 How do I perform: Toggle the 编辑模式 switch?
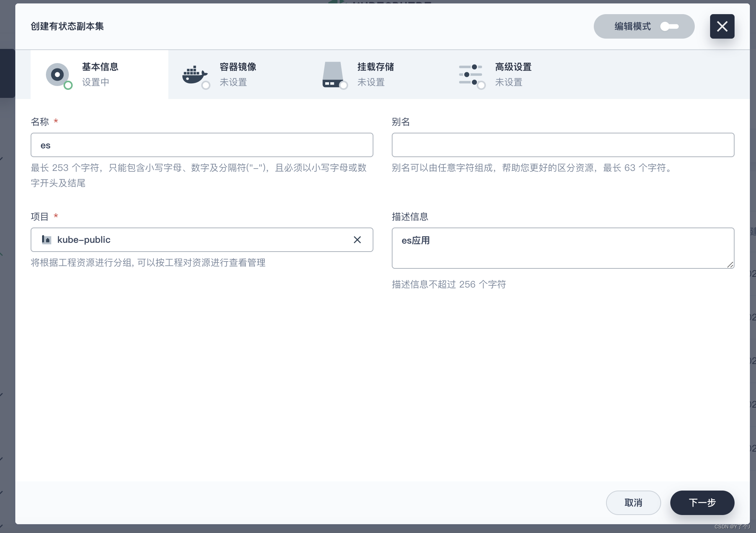coord(670,26)
